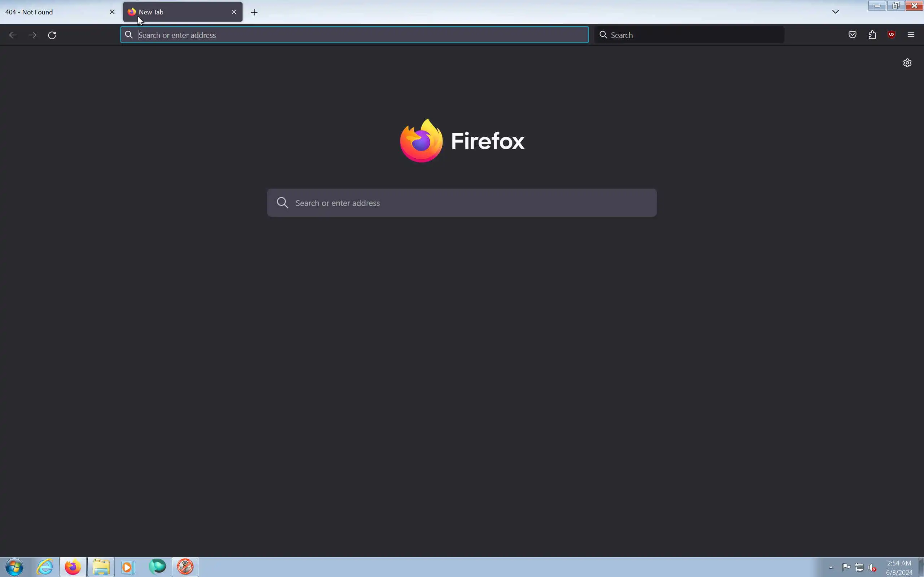
Task: Launch Internet Explorer from the taskbar
Action: (45, 567)
